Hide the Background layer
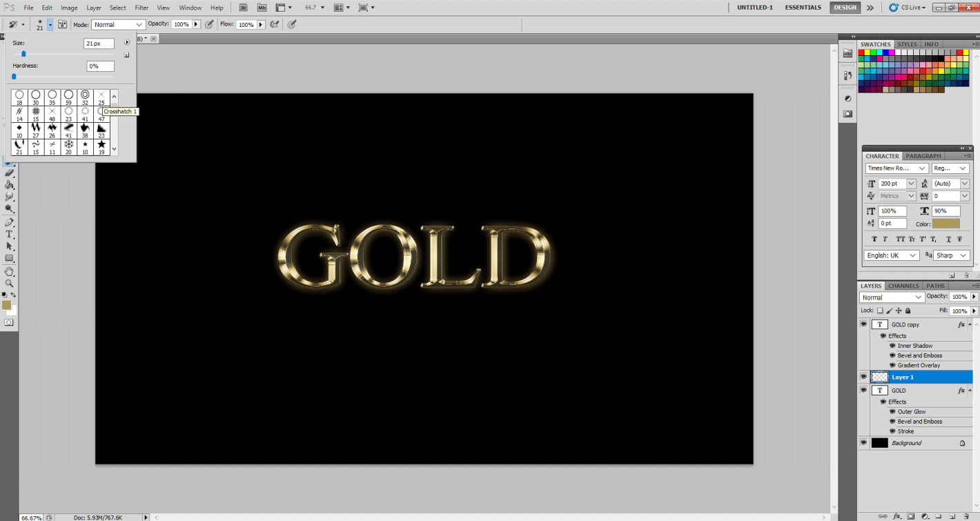The height and width of the screenshot is (521, 980). pos(863,442)
